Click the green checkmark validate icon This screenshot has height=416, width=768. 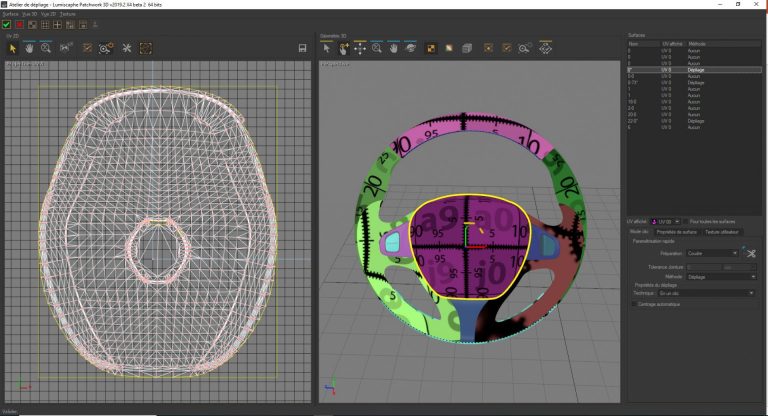[7, 24]
